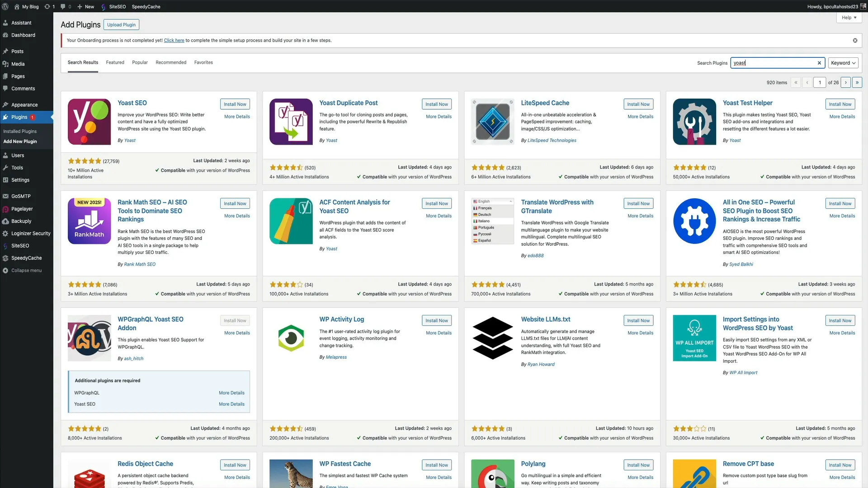This screenshot has height=488, width=868.
Task: Open the Settings icon in sidebar
Action: (5, 179)
